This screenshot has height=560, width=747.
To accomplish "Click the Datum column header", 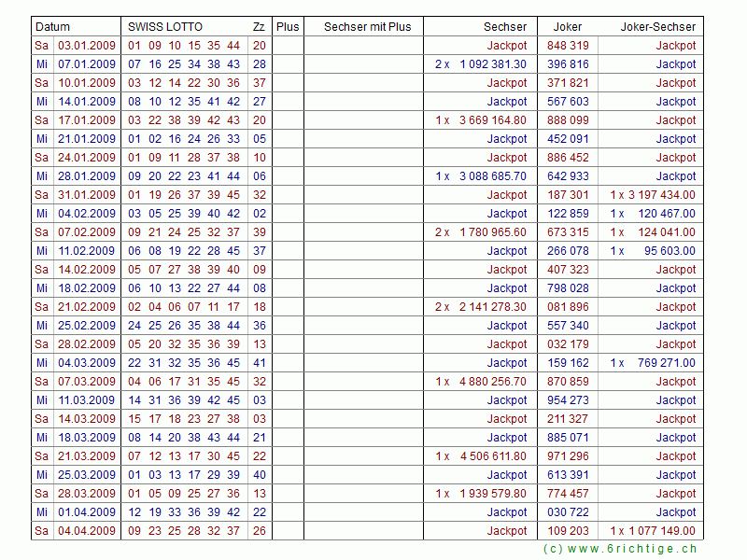I will click(x=52, y=27).
